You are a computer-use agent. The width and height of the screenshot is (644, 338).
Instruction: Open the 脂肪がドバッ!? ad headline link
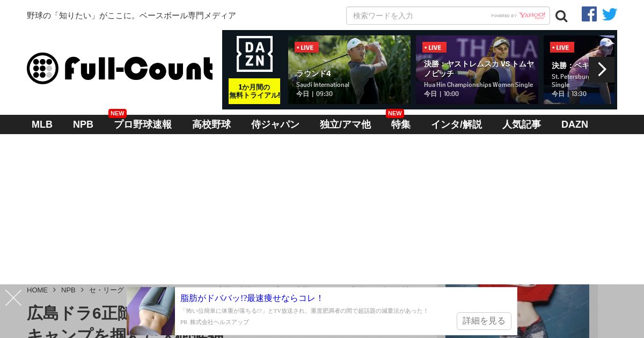(252, 298)
